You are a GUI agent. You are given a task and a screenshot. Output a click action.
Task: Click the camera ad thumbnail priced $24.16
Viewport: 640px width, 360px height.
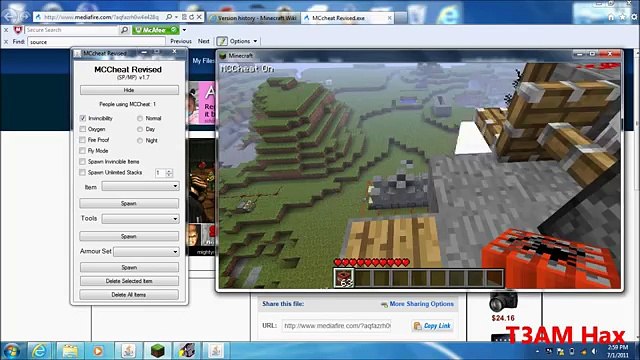(503, 301)
